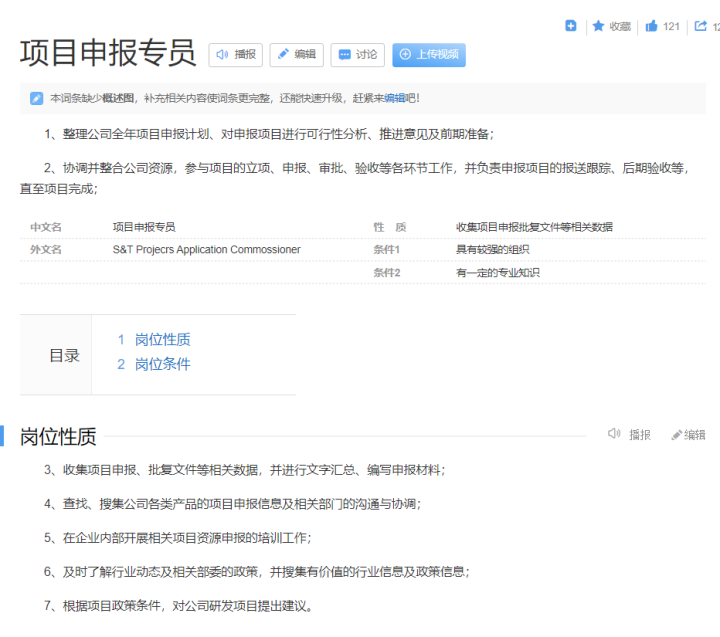Click value 有一定的专业知识

click(x=498, y=272)
